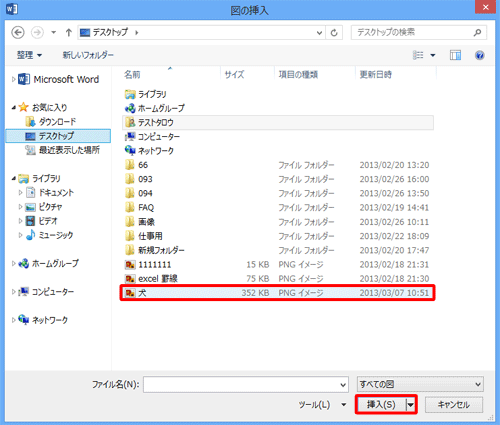Open the address bar path dropdown

(x=319, y=33)
